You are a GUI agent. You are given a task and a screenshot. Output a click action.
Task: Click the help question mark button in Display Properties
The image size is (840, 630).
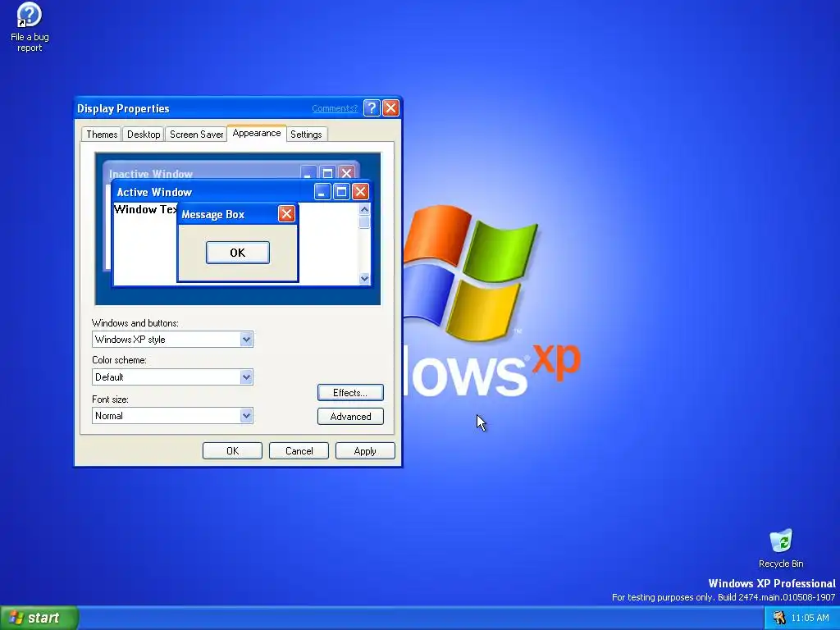(x=372, y=108)
